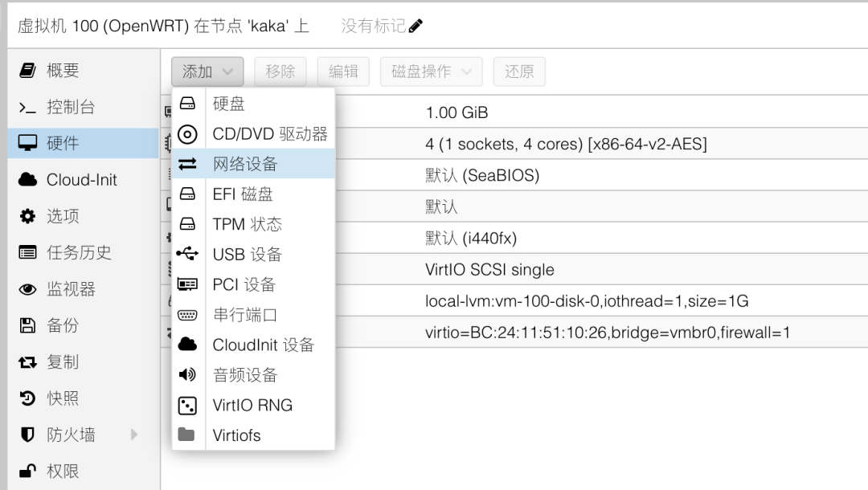Screen dimensions: 868x490
Task: Click the USB icon beside USB 设备
Action: pos(187,254)
